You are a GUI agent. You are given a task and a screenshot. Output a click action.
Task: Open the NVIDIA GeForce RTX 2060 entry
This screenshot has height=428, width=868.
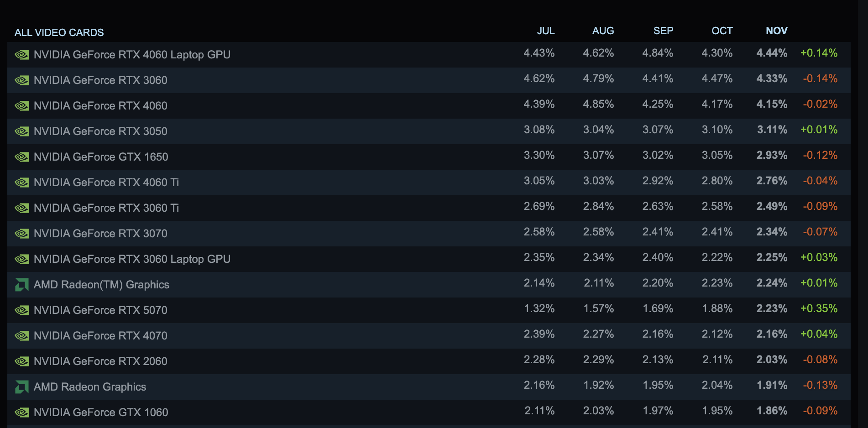pyautogui.click(x=100, y=361)
